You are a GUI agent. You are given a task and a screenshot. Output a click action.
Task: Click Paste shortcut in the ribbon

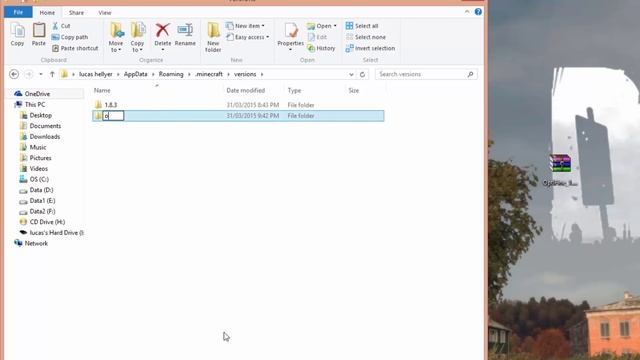(x=75, y=48)
